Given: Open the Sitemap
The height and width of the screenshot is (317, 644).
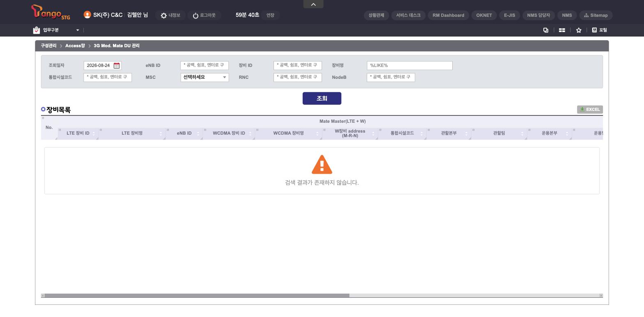Looking at the screenshot, I should click(x=596, y=15).
